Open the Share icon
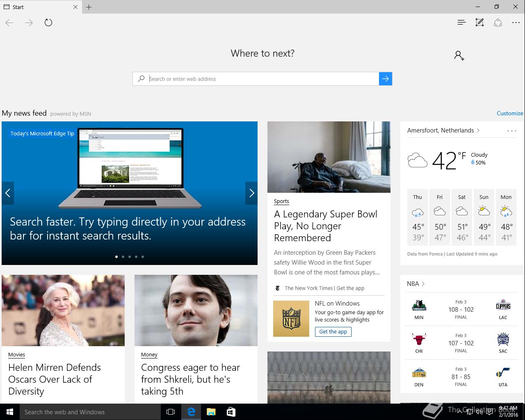Screen dimensions: 525x420 pos(498,23)
